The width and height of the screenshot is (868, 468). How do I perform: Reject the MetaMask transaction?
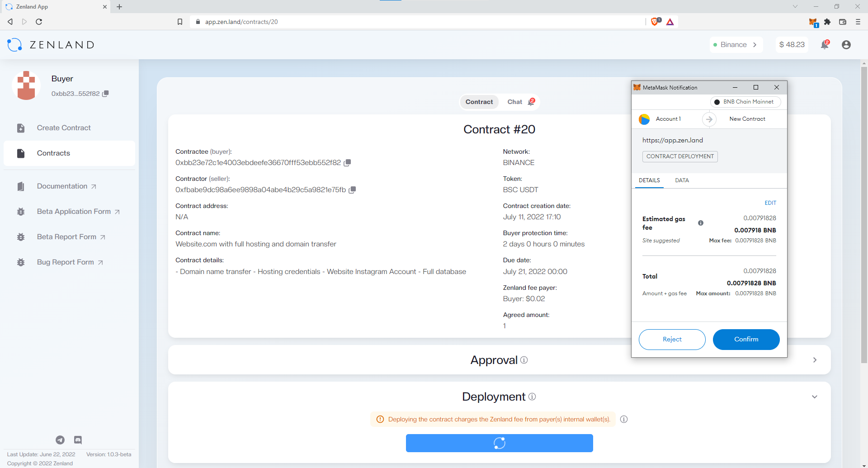click(672, 340)
